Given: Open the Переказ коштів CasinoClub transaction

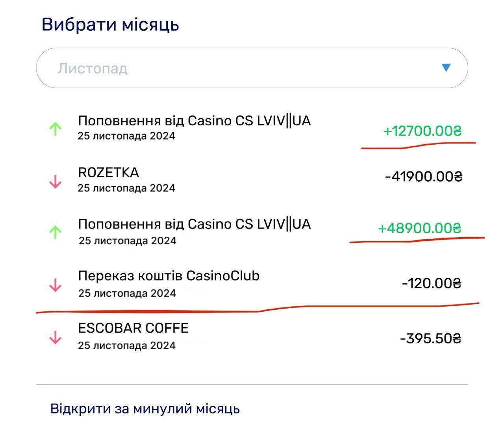Looking at the screenshot, I should point(169,276).
